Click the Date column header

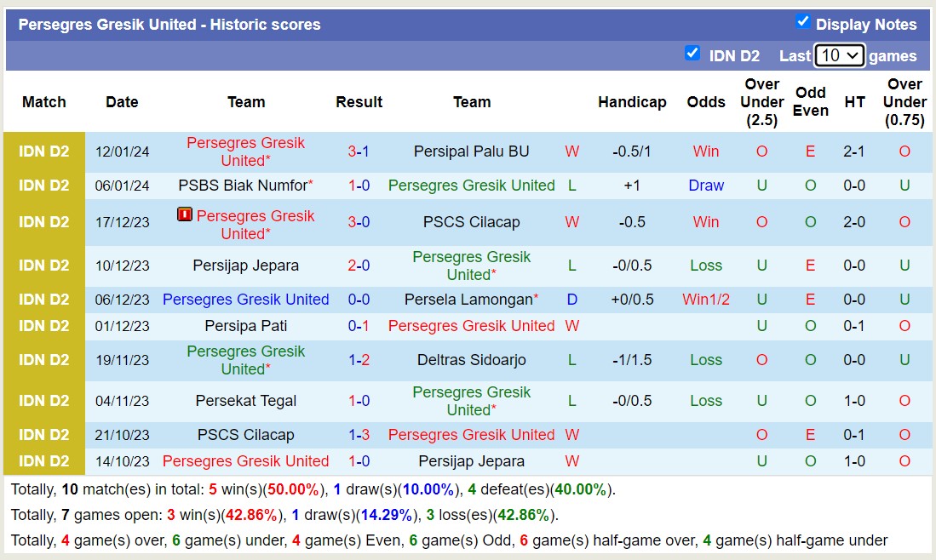pyautogui.click(x=121, y=101)
